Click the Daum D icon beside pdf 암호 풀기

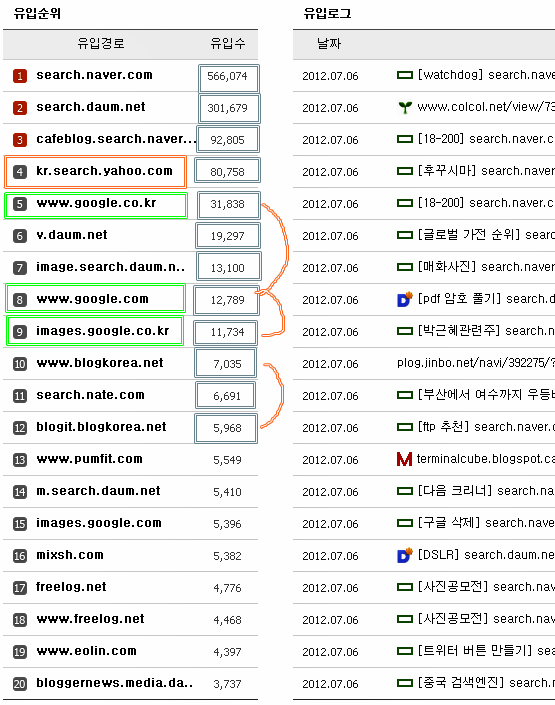tap(405, 299)
